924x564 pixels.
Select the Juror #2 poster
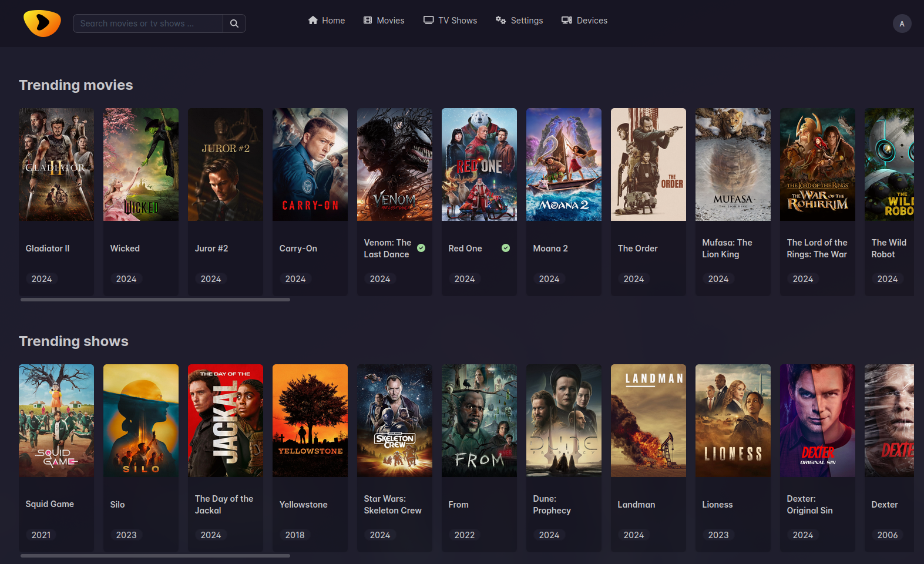click(226, 164)
